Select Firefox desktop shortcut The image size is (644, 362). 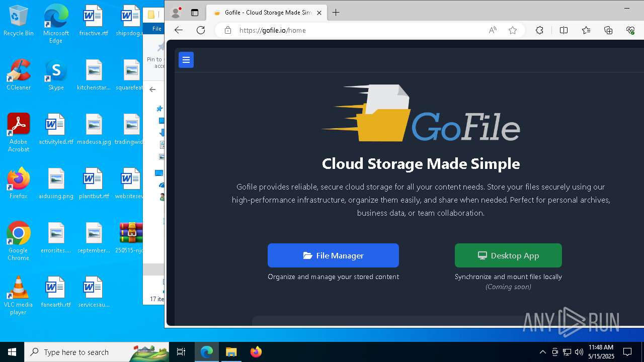[19, 184]
